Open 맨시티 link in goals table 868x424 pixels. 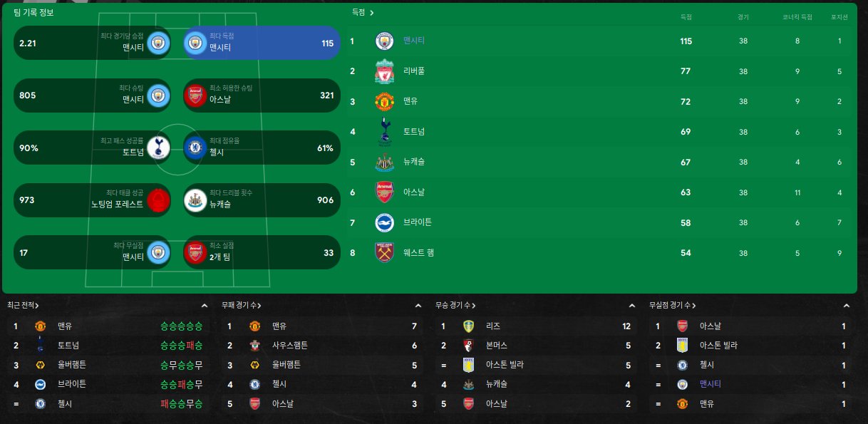point(414,41)
